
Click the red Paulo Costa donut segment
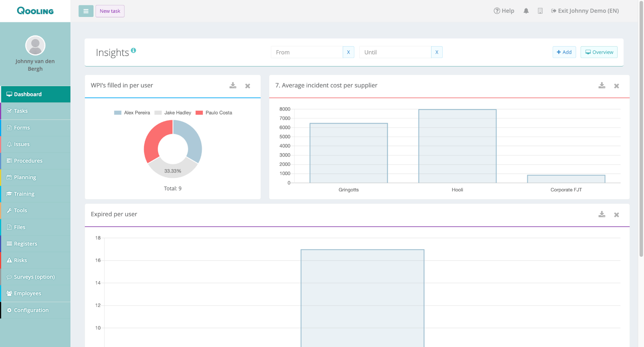click(155, 138)
